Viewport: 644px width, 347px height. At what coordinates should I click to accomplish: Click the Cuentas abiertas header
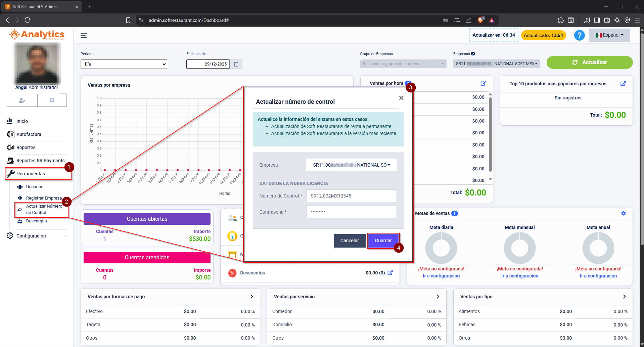147,219
